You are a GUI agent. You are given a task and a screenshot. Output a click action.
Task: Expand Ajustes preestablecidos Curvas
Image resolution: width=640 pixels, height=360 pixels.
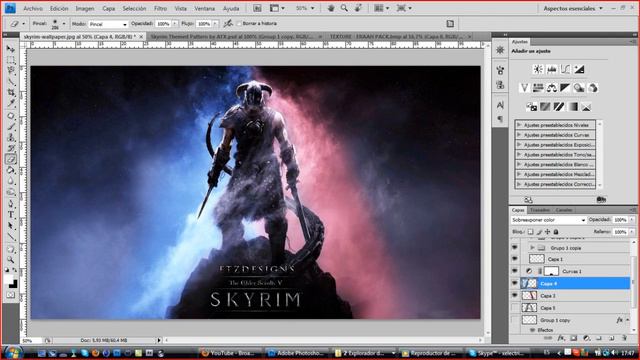click(x=519, y=135)
